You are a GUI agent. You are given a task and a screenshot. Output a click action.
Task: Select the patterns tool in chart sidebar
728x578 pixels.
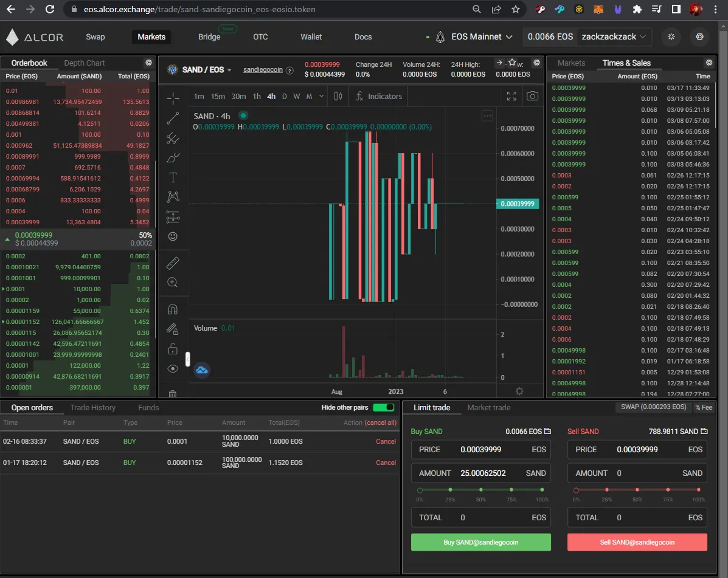click(173, 197)
